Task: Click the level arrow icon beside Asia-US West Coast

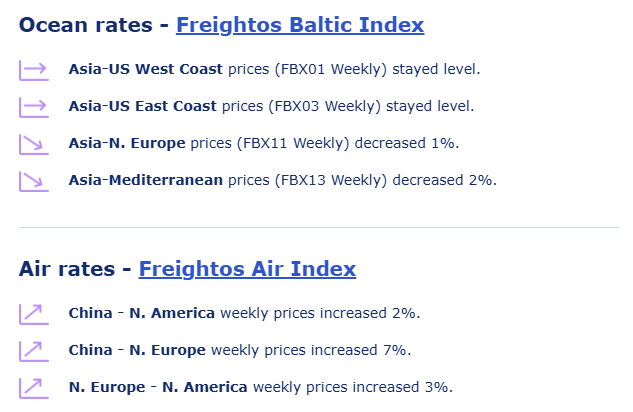Action: (33, 70)
